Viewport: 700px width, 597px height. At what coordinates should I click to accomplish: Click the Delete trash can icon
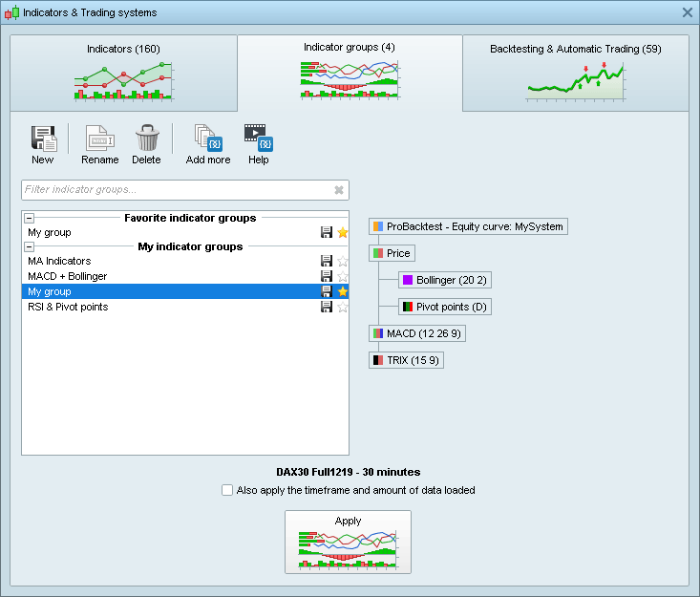click(146, 139)
